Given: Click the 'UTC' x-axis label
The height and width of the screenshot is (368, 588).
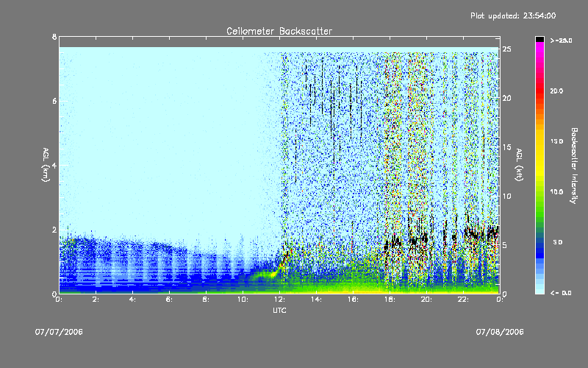Looking at the screenshot, I should pyautogui.click(x=279, y=310).
